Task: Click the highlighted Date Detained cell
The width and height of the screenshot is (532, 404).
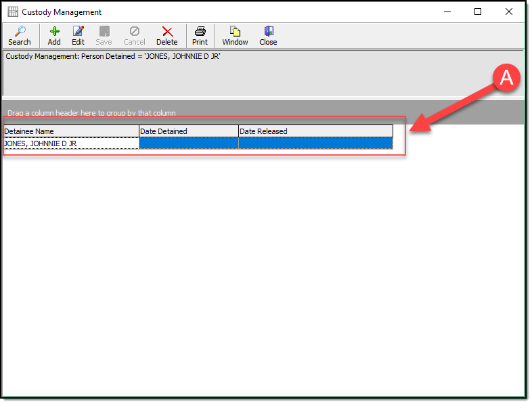Action: (x=188, y=143)
